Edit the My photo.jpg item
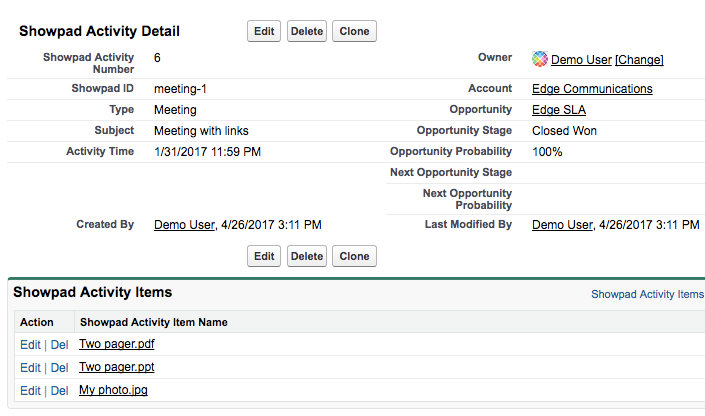The image size is (705, 416). 30,391
